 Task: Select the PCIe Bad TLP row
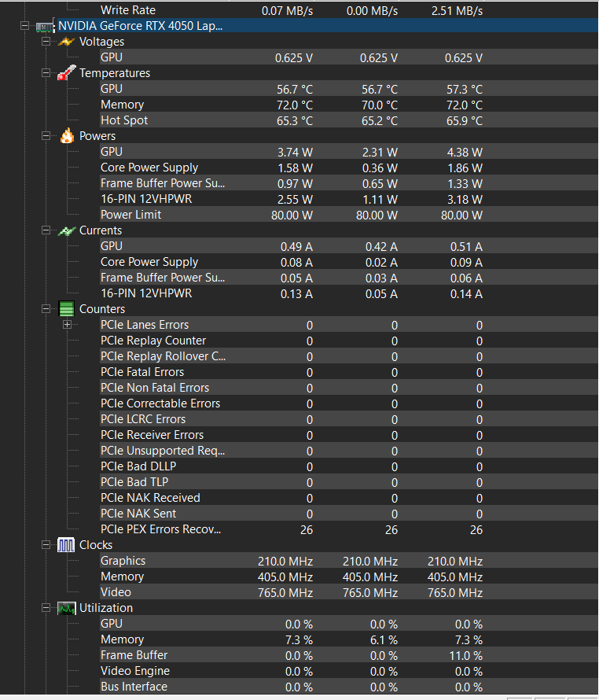coord(349,482)
